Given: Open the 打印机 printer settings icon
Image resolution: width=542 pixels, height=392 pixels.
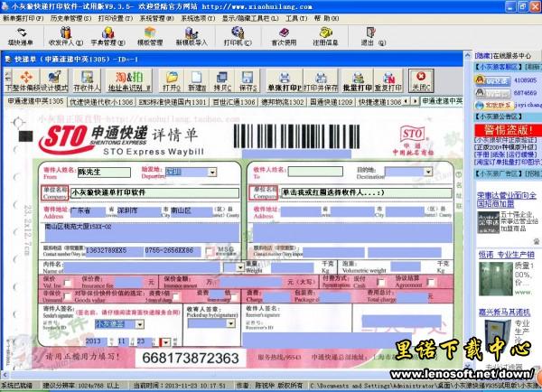Looking at the screenshot, I should [238, 37].
